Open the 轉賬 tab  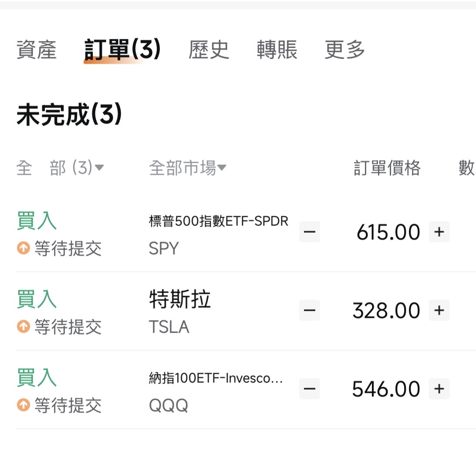[x=277, y=49]
